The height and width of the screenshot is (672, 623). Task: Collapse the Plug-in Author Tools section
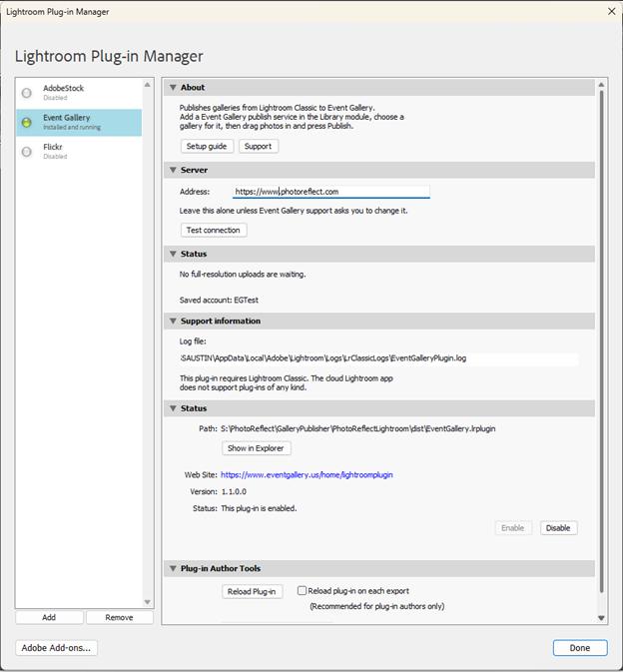point(173,569)
